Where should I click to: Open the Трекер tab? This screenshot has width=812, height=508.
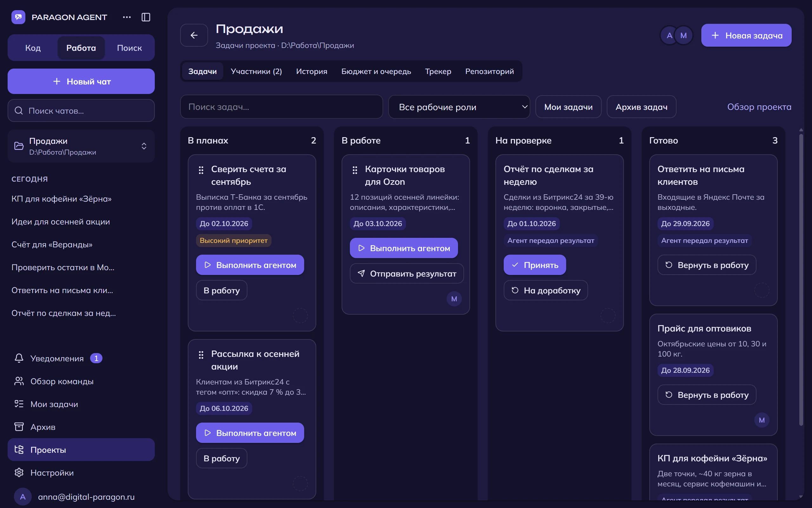(438, 71)
